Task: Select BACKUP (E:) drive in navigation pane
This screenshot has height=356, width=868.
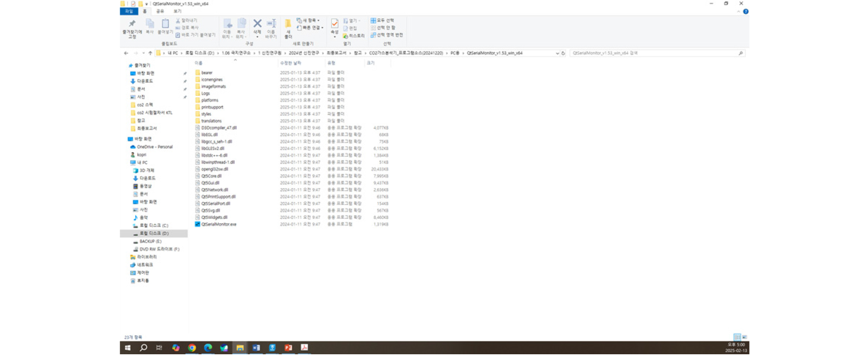Action: pos(150,241)
